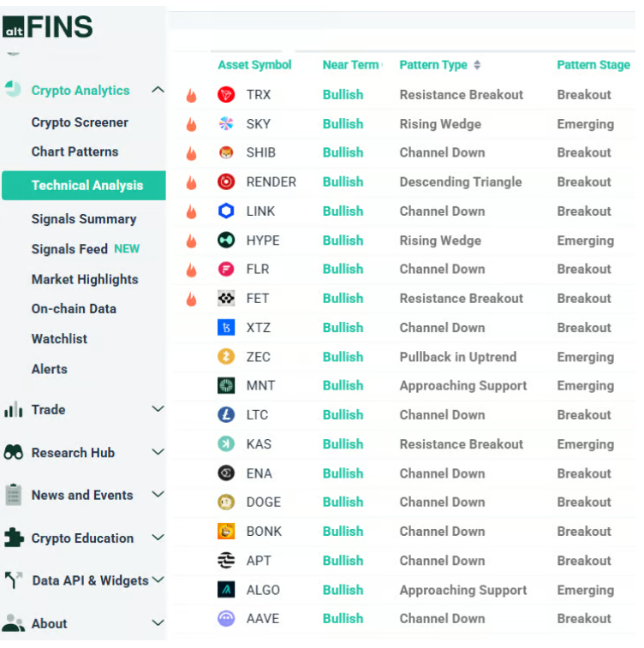644x648 pixels.
Task: Select the RENDER asset row
Action: pyautogui.click(x=271, y=182)
